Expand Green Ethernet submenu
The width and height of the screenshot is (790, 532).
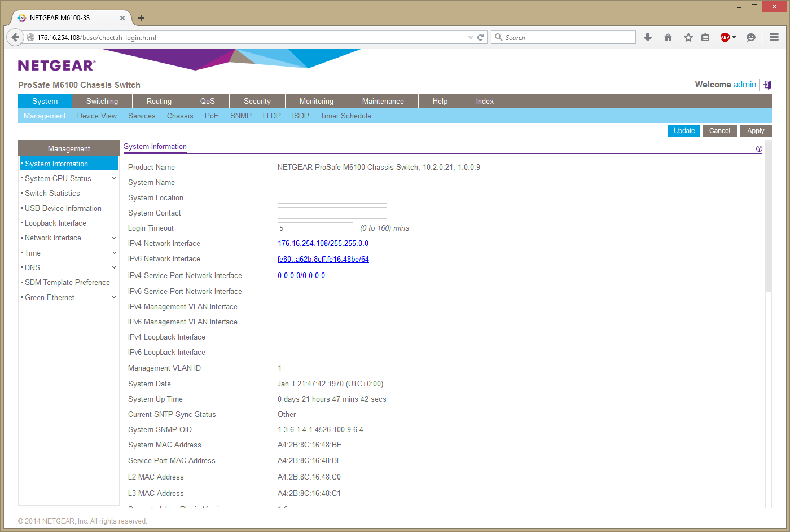click(x=114, y=297)
